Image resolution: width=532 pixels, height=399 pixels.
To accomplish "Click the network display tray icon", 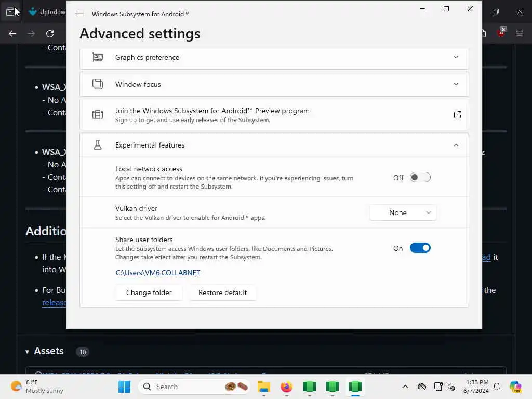I will (438, 387).
